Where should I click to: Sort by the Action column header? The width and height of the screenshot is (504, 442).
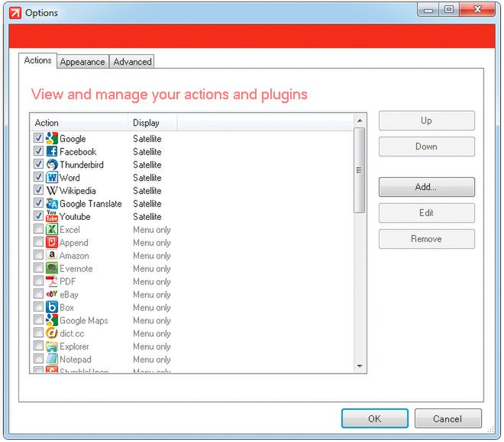[79, 123]
